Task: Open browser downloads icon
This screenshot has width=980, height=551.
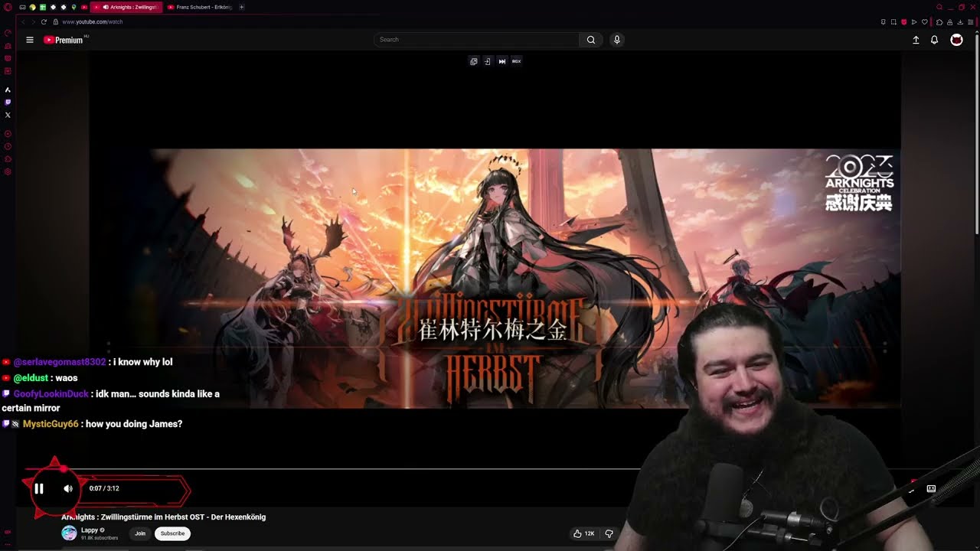Action: tap(960, 22)
